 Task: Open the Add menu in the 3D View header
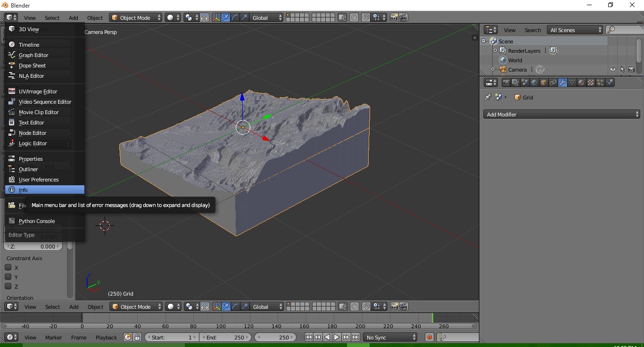click(x=73, y=17)
